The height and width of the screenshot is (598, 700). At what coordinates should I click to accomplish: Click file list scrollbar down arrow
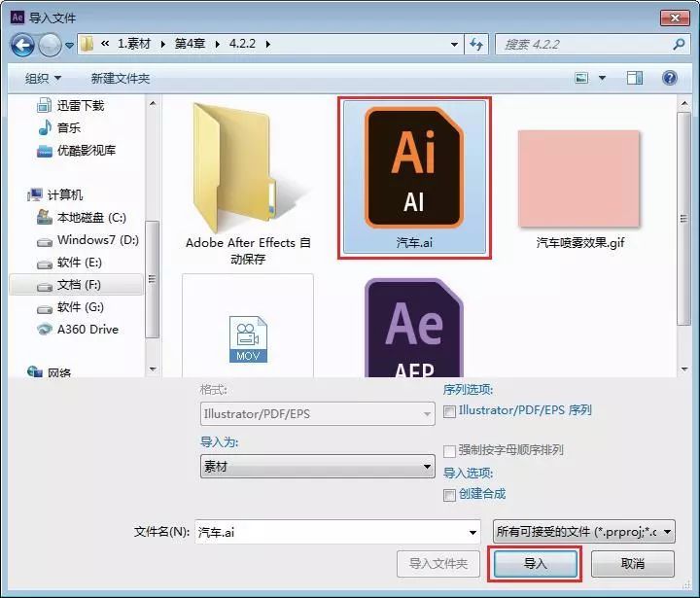683,369
